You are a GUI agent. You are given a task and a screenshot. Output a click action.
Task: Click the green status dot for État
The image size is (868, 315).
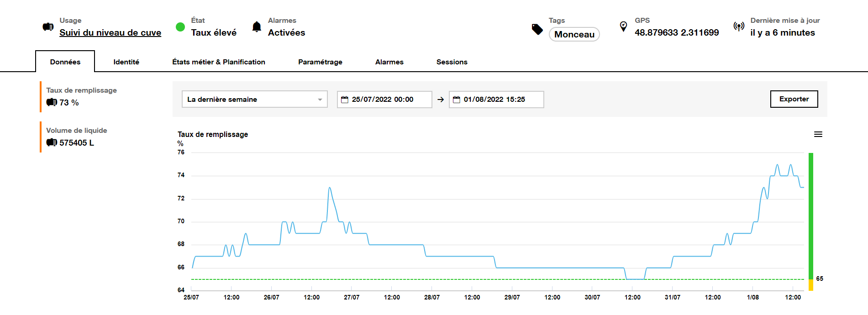(180, 27)
